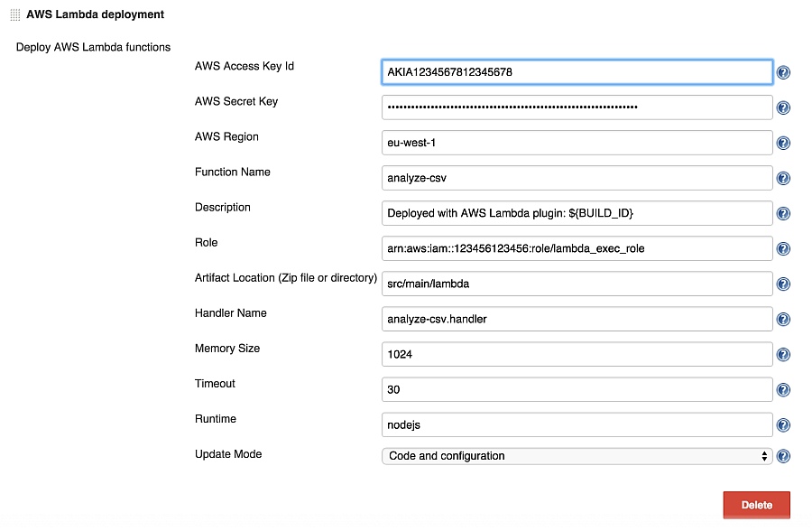
Task: Open help icon for Function Name
Action: point(783,179)
